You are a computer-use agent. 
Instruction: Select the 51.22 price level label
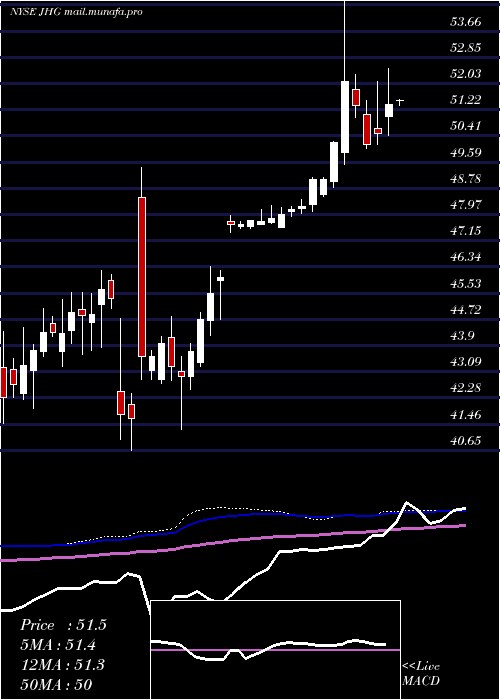click(466, 100)
